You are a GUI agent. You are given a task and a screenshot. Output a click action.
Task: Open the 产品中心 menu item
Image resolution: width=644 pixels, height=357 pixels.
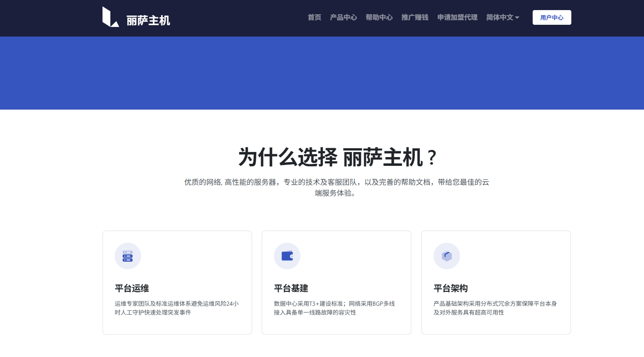pyautogui.click(x=343, y=18)
